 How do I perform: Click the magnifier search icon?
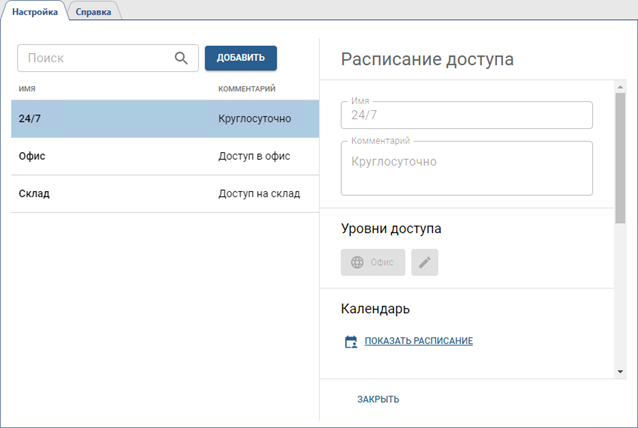[181, 58]
